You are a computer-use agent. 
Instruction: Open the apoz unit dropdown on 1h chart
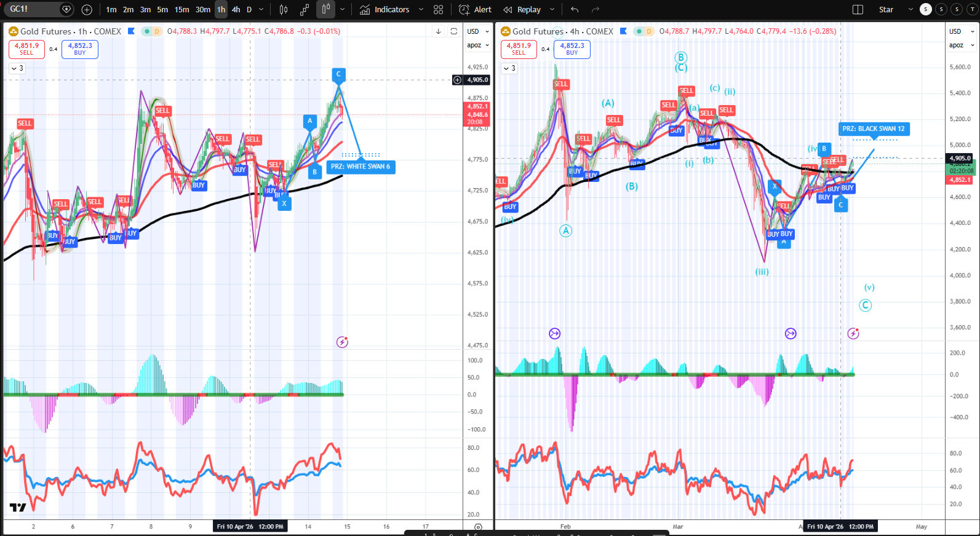click(477, 45)
